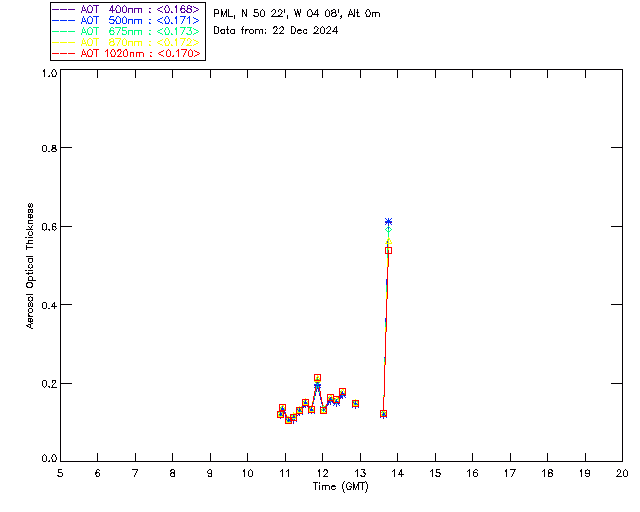Click the red square marker near 0.54
This screenshot has height=512, width=640.
(389, 251)
